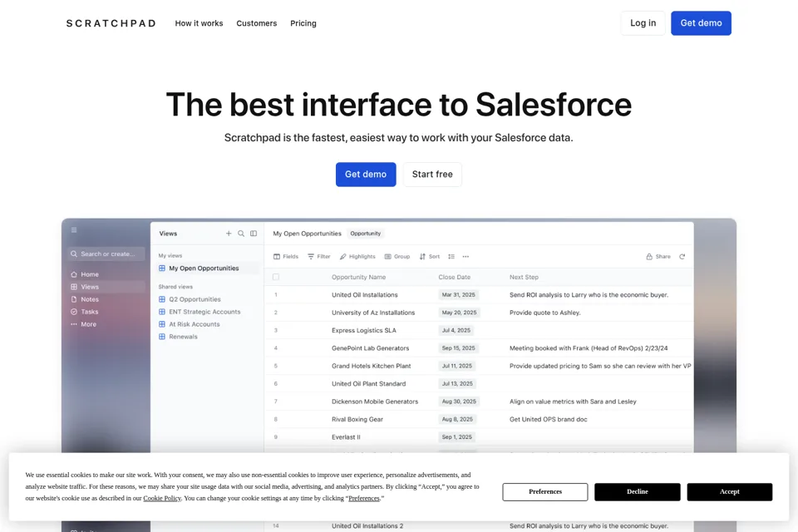Open the three-dot more options in toolbar
The height and width of the screenshot is (532, 798).
[465, 257]
